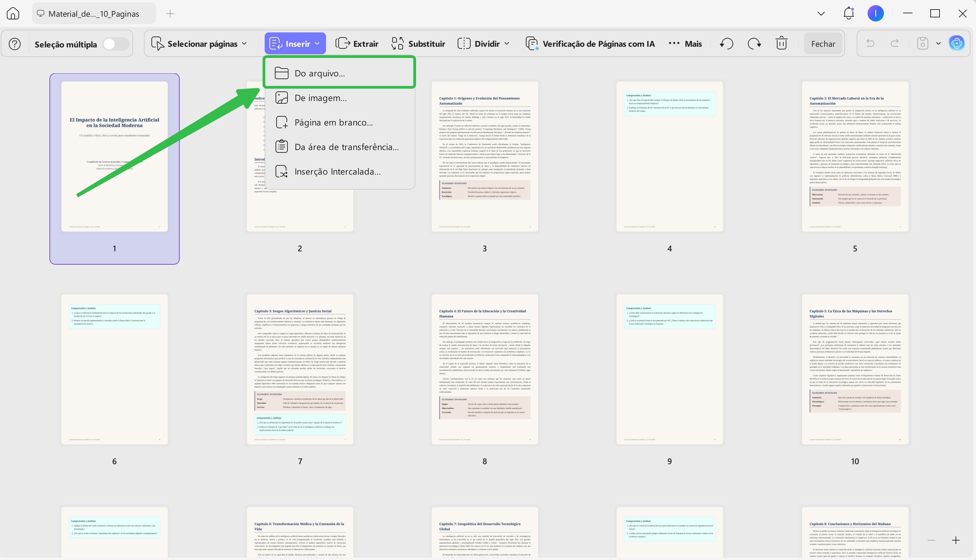Image resolution: width=976 pixels, height=560 pixels.
Task: Click the Dividir split icon
Action: pyautogui.click(x=464, y=43)
